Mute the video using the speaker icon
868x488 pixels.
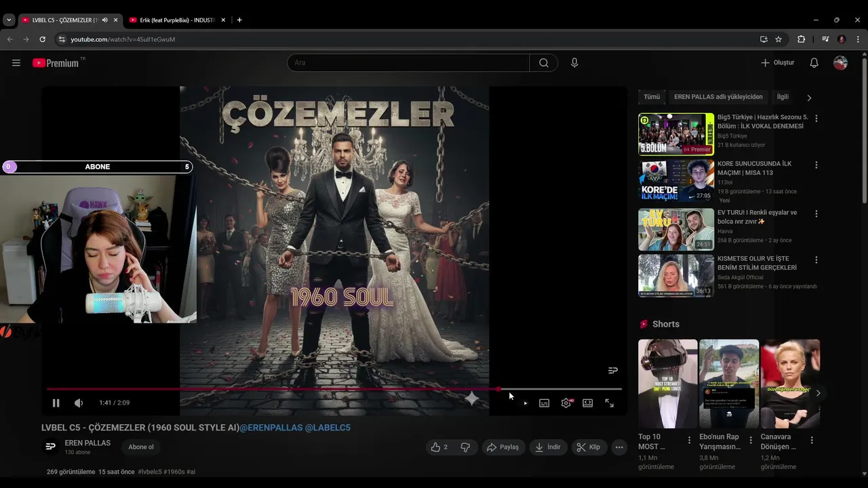pos(79,403)
